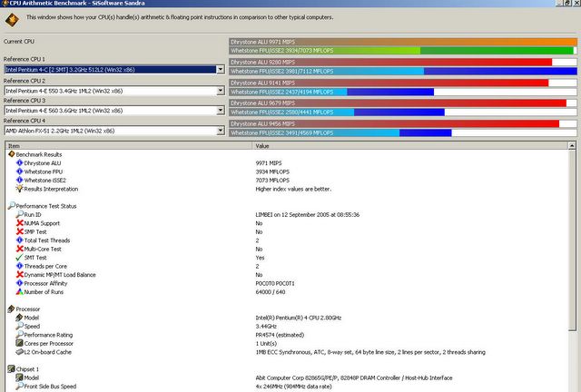
Task: Select the Processor section row label
Action: 28,309
